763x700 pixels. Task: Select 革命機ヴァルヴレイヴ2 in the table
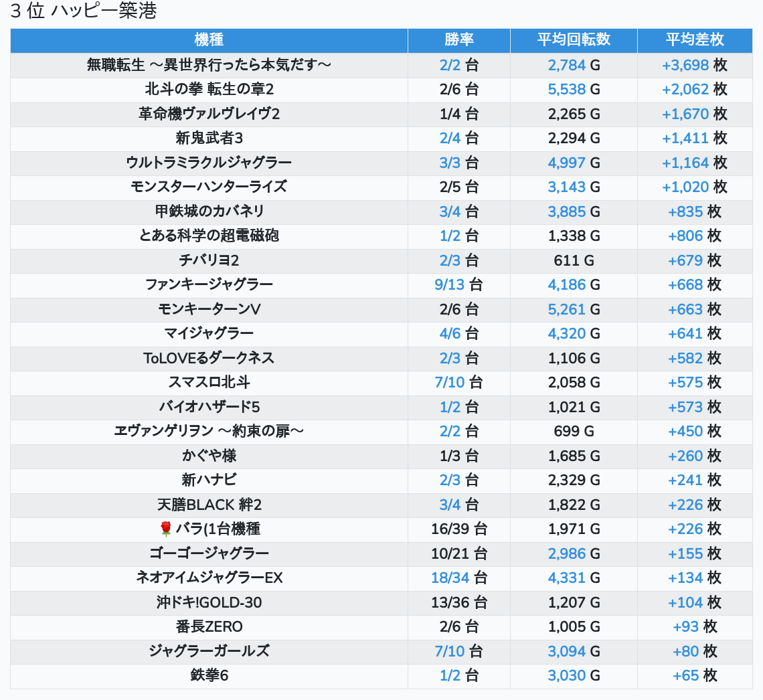pyautogui.click(x=209, y=114)
